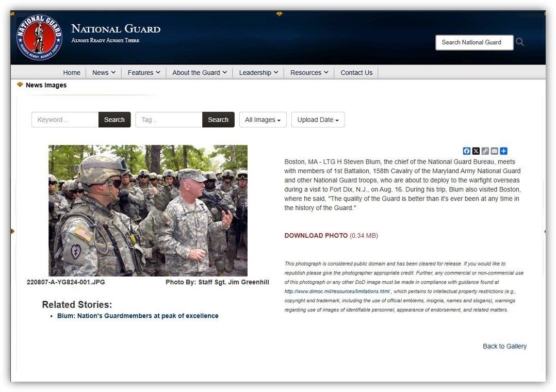556x392 pixels.
Task: Share the photo on Facebook
Action: (467, 151)
